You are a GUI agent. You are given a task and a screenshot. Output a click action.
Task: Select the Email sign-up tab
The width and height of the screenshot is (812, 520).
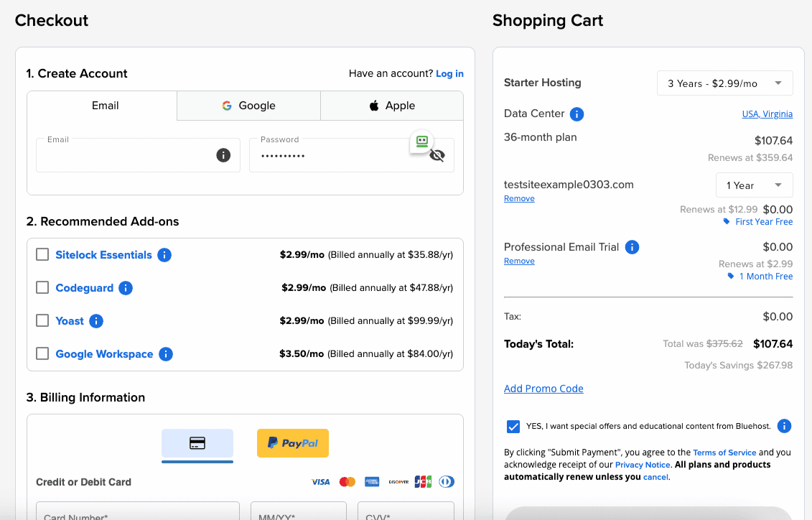[102, 106]
